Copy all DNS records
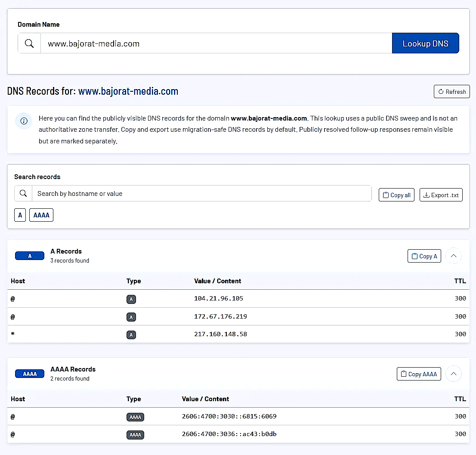The width and height of the screenshot is (476, 455). tap(396, 195)
